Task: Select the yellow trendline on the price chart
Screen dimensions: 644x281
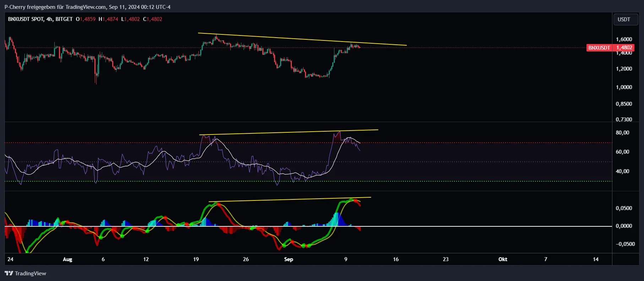Action: (x=302, y=39)
